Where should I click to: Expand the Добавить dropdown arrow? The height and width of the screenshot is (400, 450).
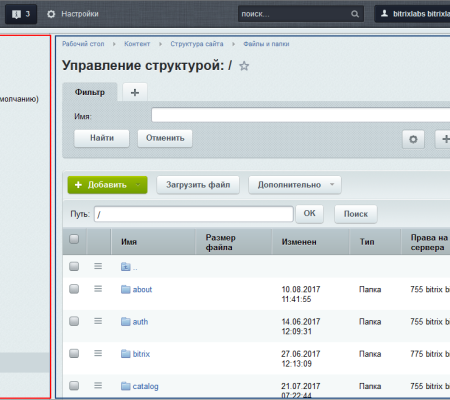click(x=138, y=185)
